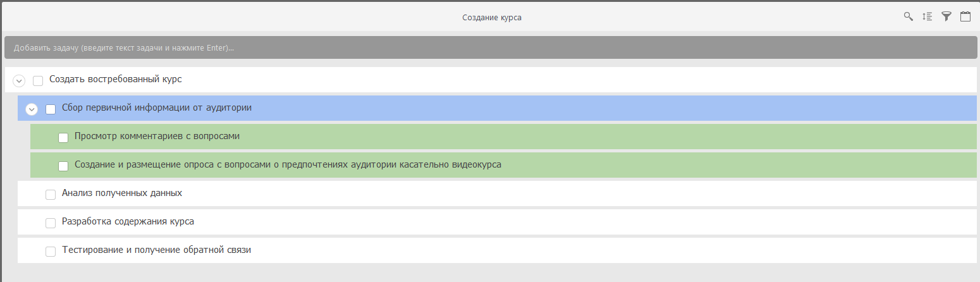The image size is (980, 282).
Task: Check the 'Создать востребованный курс' checkbox
Action: [x=38, y=81]
